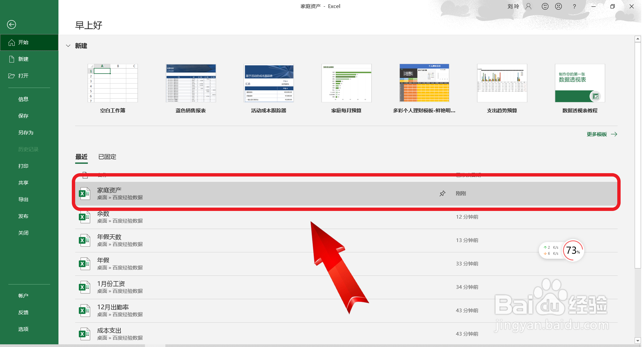Pick the 活动成本跟踪器 template
The height and width of the screenshot is (347, 644).
pos(269,83)
